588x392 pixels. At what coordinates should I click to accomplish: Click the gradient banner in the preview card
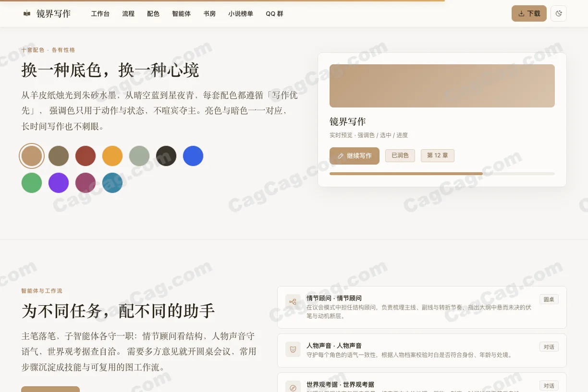click(x=442, y=86)
